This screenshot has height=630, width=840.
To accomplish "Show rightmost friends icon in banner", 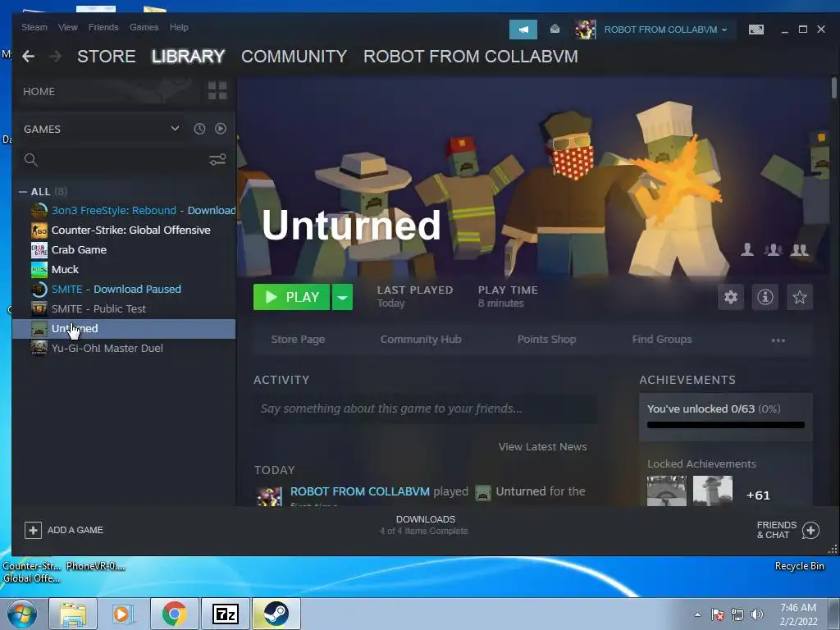I will [799, 249].
